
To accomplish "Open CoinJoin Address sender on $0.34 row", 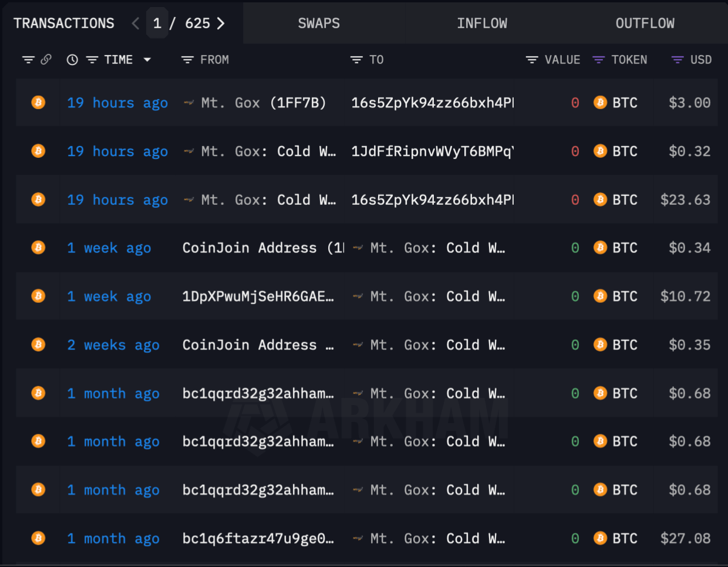I will 264,248.
